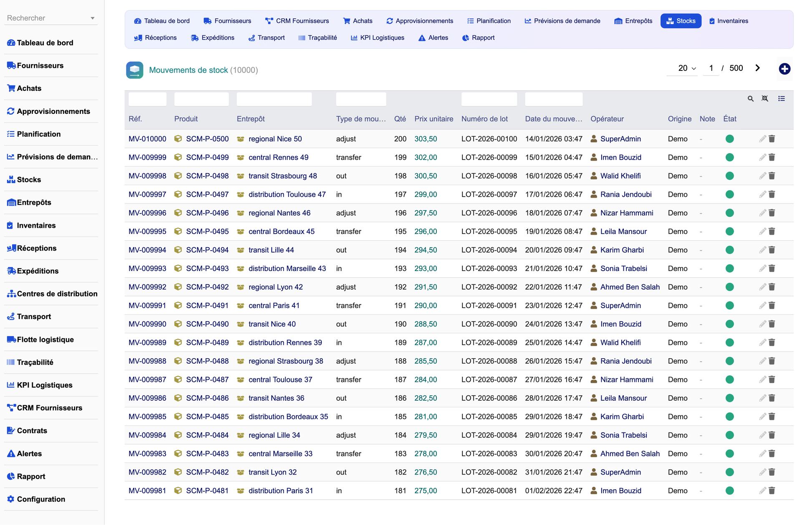Screen dimensions: 812x525
Task: Click edit pencil for row MV-009983
Action: coord(762,454)
